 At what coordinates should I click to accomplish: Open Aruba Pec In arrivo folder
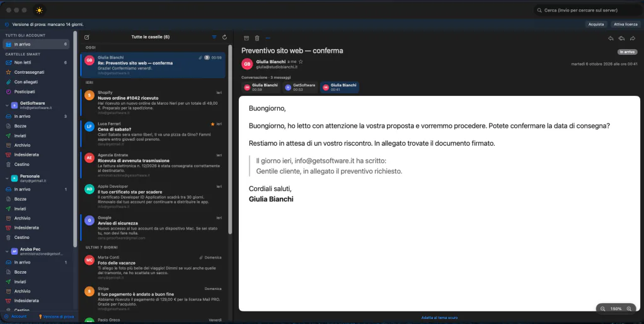[x=36, y=262]
